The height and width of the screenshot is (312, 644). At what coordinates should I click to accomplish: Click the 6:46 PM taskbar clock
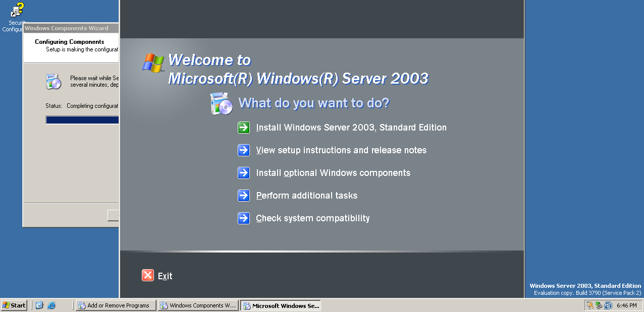627,305
